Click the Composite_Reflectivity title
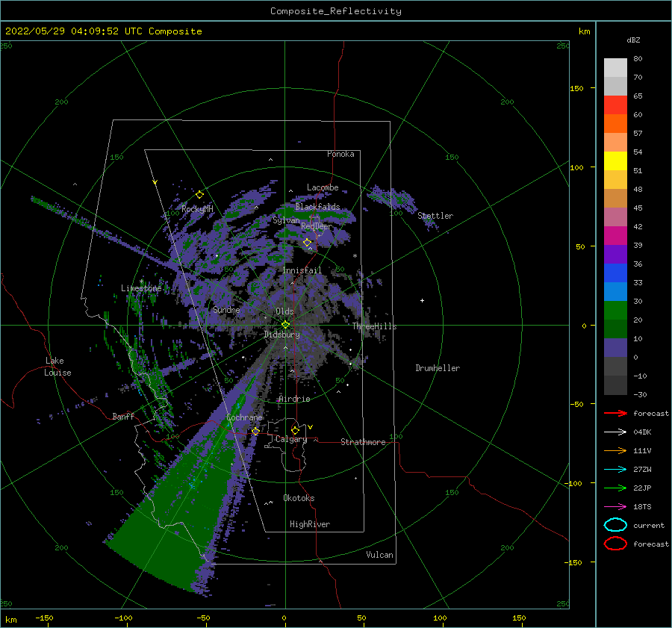672x628 pixels. click(335, 11)
